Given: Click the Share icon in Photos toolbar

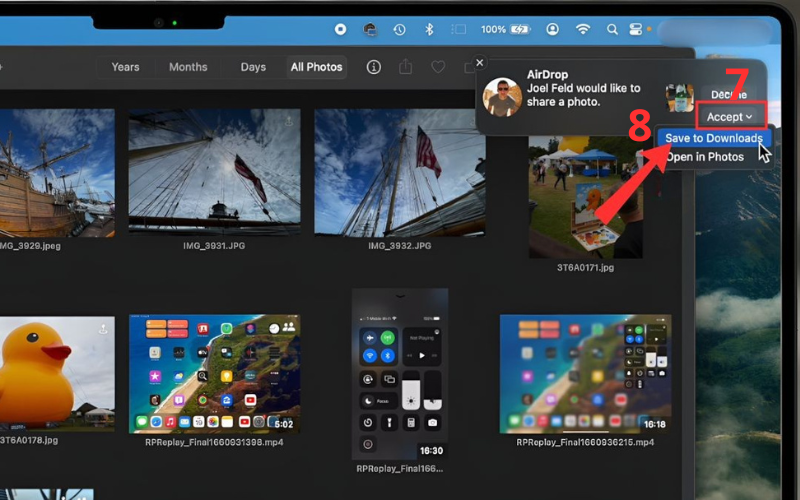Looking at the screenshot, I should click(x=406, y=67).
